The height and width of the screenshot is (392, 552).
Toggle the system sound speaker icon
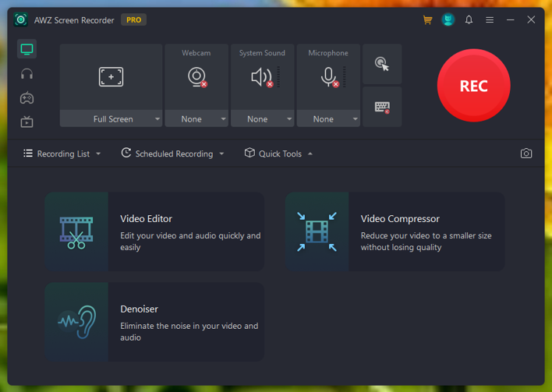click(x=262, y=77)
